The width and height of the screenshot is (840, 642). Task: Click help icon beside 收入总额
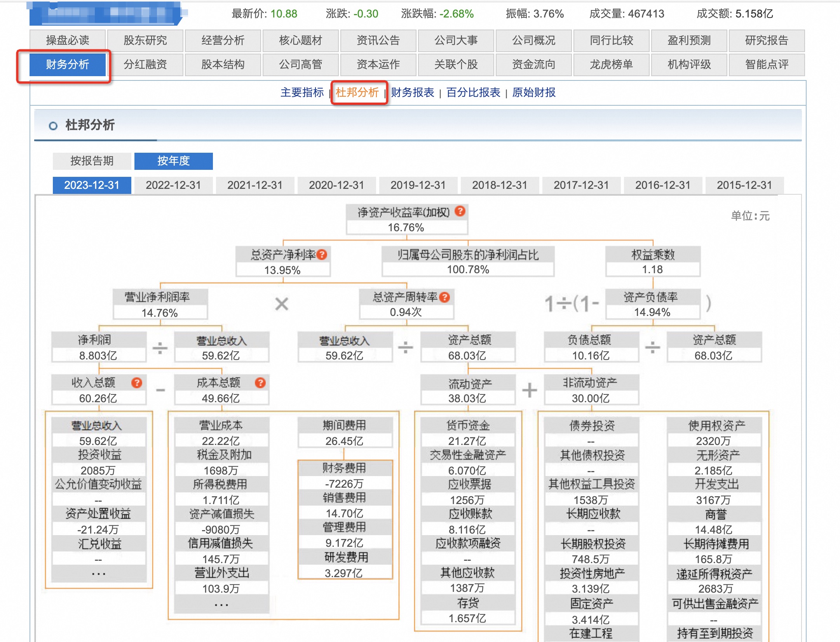(x=136, y=383)
